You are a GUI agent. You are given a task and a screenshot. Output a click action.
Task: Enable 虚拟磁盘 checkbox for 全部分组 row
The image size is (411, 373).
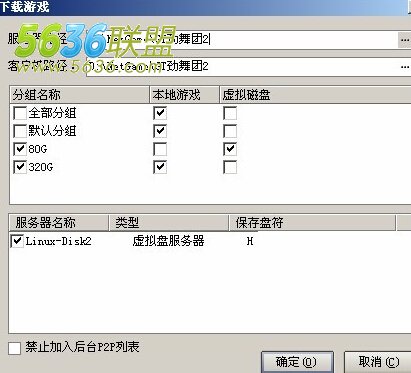[x=230, y=113]
